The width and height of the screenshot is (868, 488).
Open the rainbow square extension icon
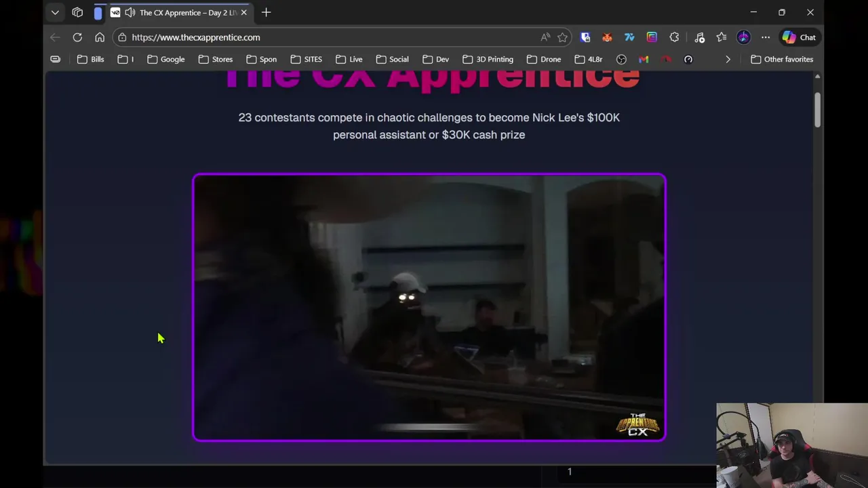652,37
